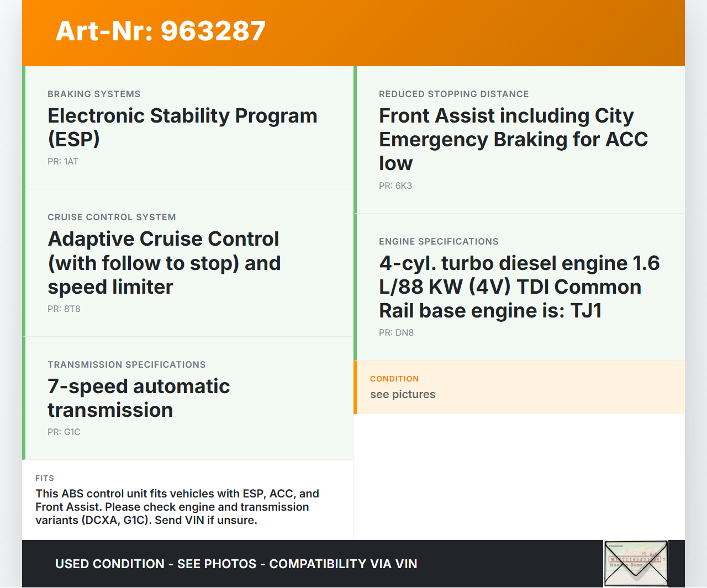Click the PR: 6K3 code
The height and width of the screenshot is (588, 707).
click(x=395, y=186)
